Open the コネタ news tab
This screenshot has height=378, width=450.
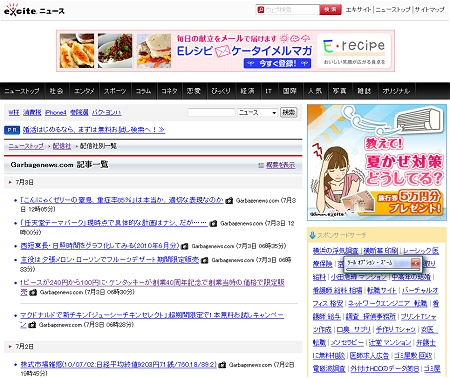tap(169, 91)
